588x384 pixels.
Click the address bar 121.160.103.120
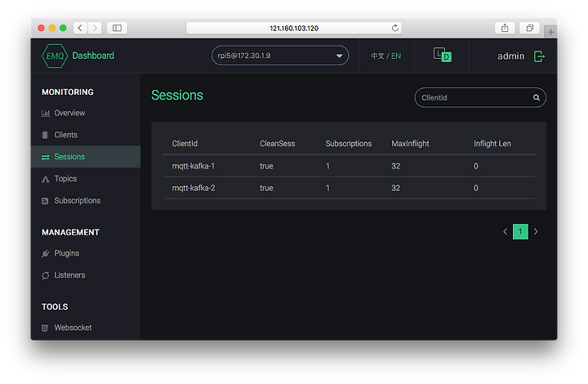click(x=294, y=28)
